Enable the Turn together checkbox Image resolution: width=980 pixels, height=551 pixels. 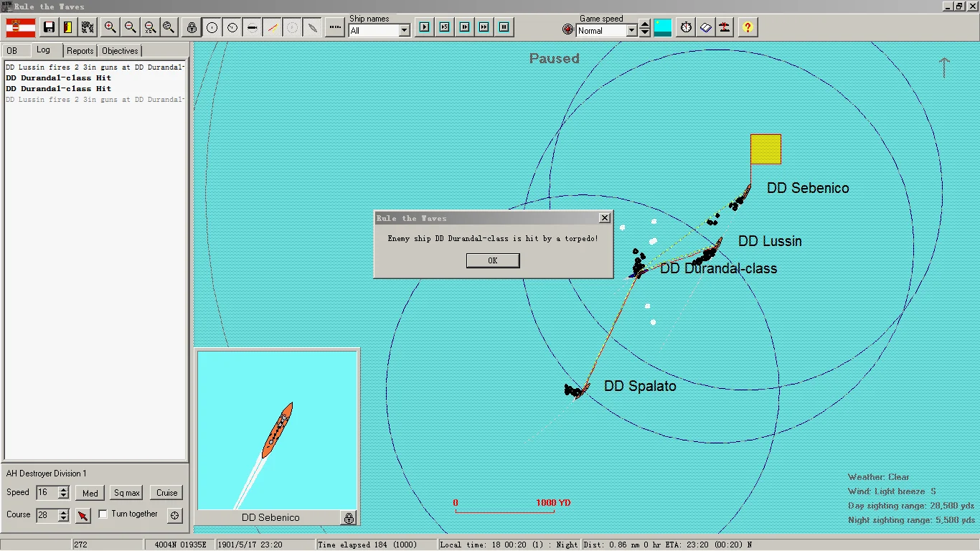(103, 514)
